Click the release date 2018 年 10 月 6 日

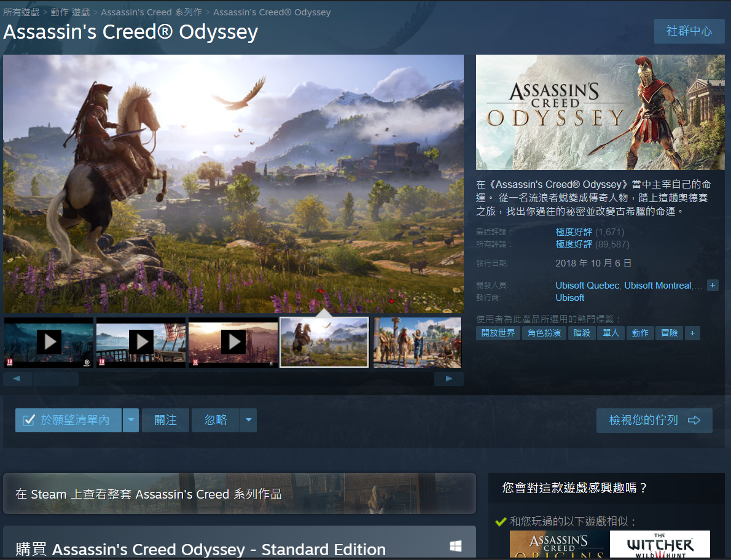click(593, 263)
